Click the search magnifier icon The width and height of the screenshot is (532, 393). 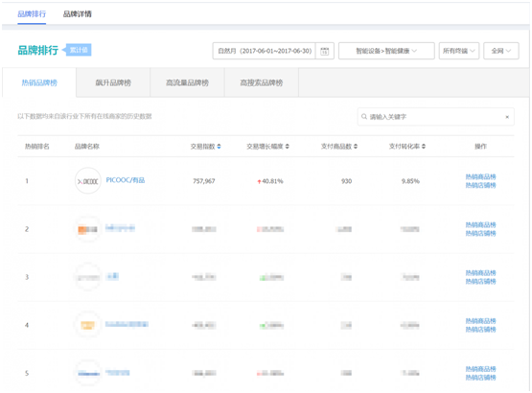pos(364,117)
